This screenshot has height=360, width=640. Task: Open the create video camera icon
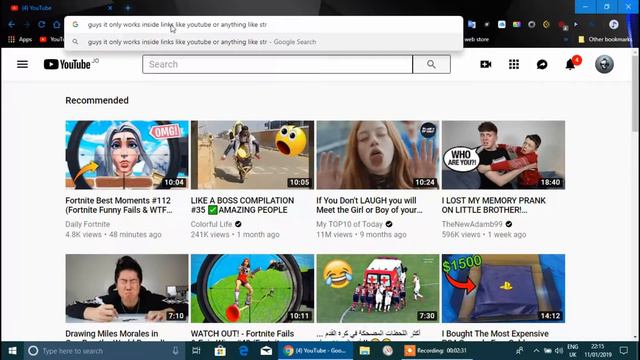click(x=486, y=64)
